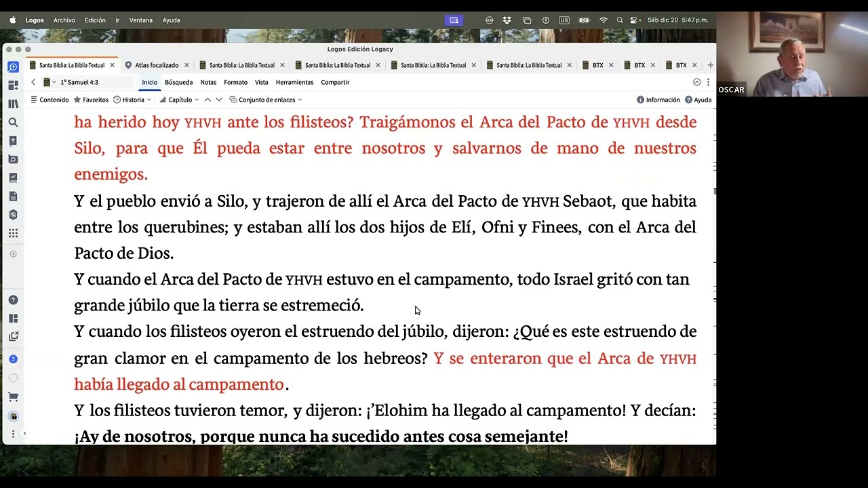868x488 pixels.
Task: Open the Help question mark in sidebar
Action: pos(13,300)
